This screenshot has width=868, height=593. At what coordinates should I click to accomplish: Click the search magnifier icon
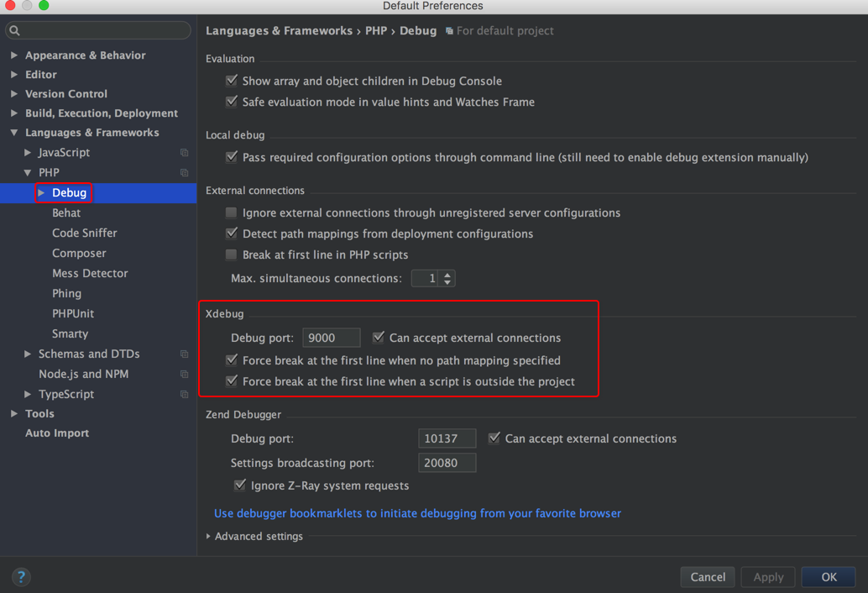[x=14, y=31]
